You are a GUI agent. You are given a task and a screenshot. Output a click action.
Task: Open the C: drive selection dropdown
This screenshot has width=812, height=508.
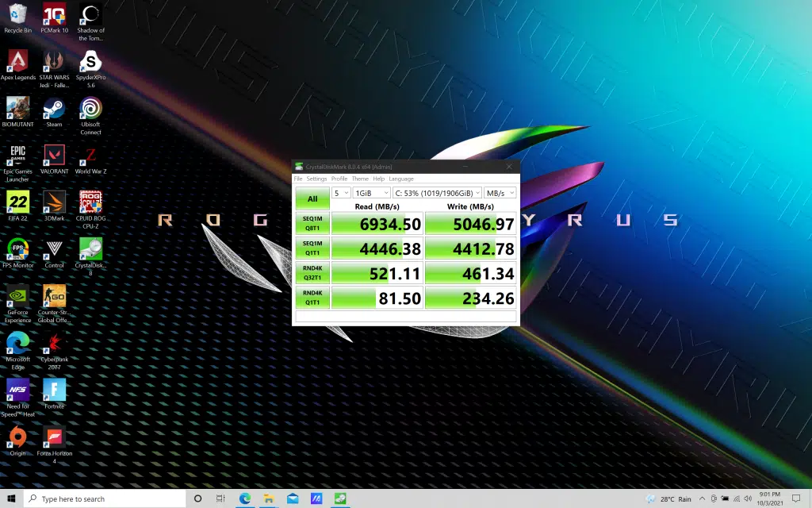(x=437, y=193)
